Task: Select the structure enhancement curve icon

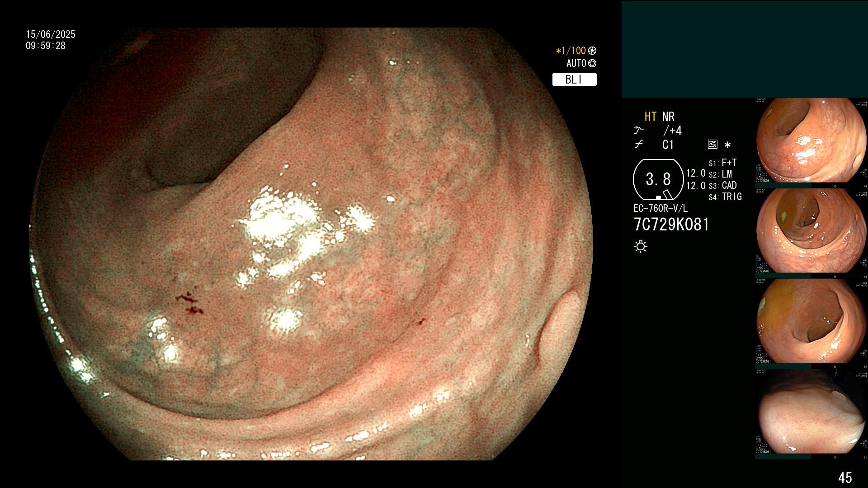Action: (638, 130)
